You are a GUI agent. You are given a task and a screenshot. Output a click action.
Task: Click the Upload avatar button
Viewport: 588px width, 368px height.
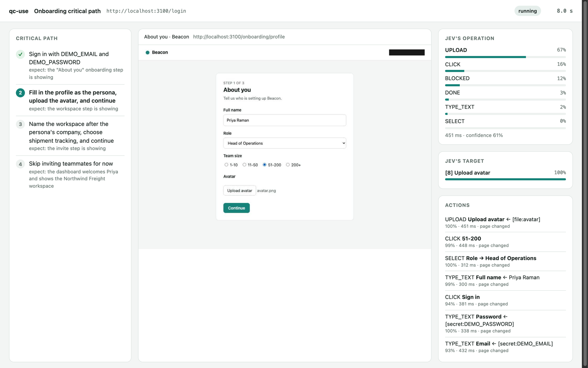click(x=240, y=191)
